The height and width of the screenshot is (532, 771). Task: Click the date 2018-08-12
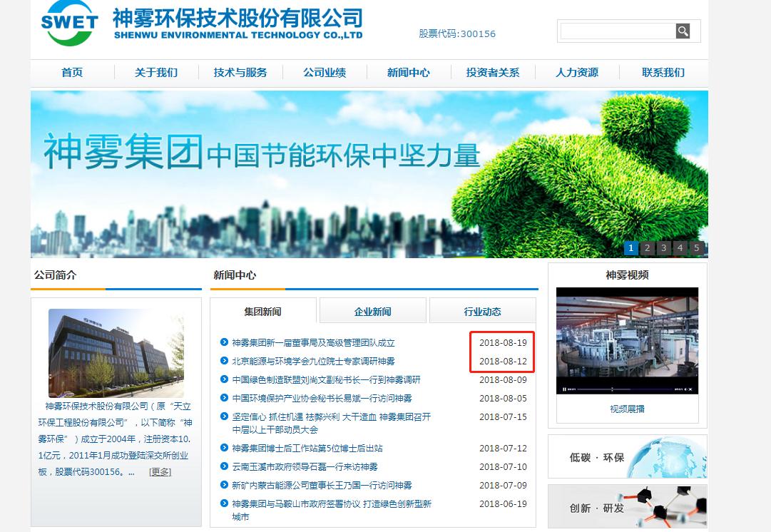(503, 362)
